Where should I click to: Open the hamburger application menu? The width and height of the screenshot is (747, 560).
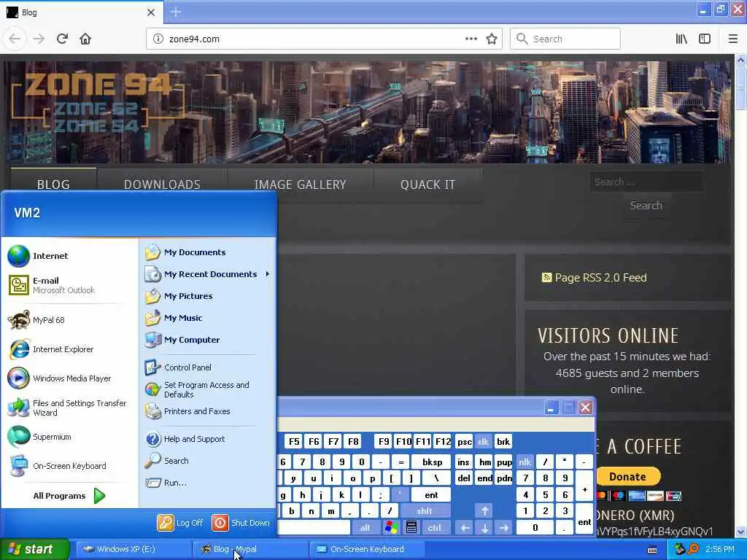point(733,39)
